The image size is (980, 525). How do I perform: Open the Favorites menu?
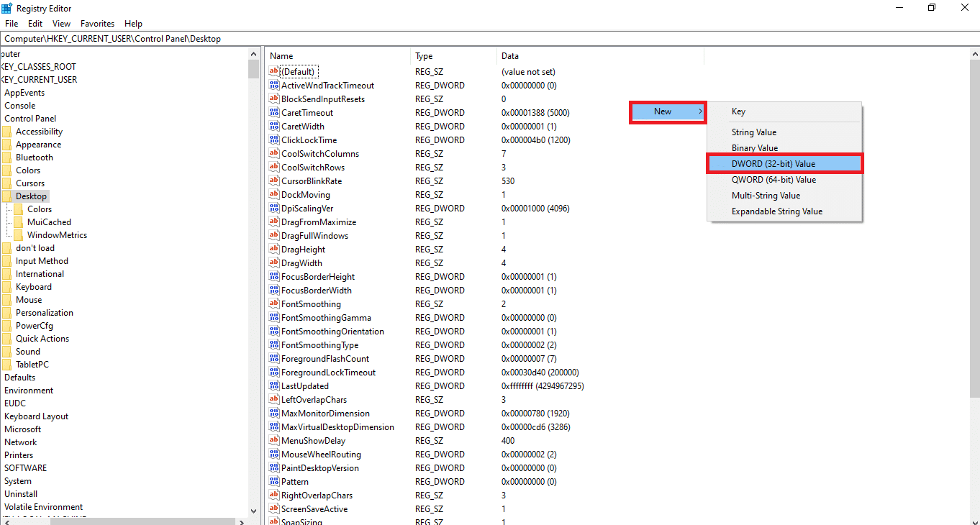click(x=97, y=24)
